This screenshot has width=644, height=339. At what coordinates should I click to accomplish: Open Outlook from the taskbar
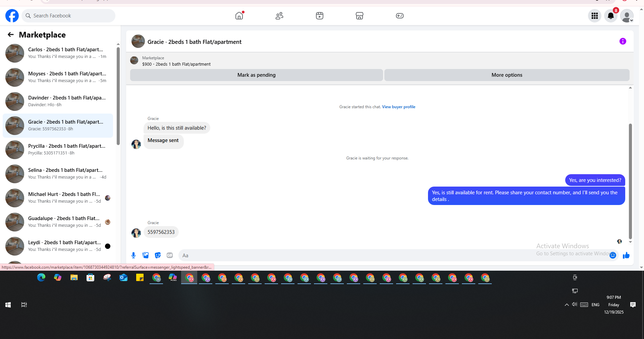pyautogui.click(x=123, y=278)
